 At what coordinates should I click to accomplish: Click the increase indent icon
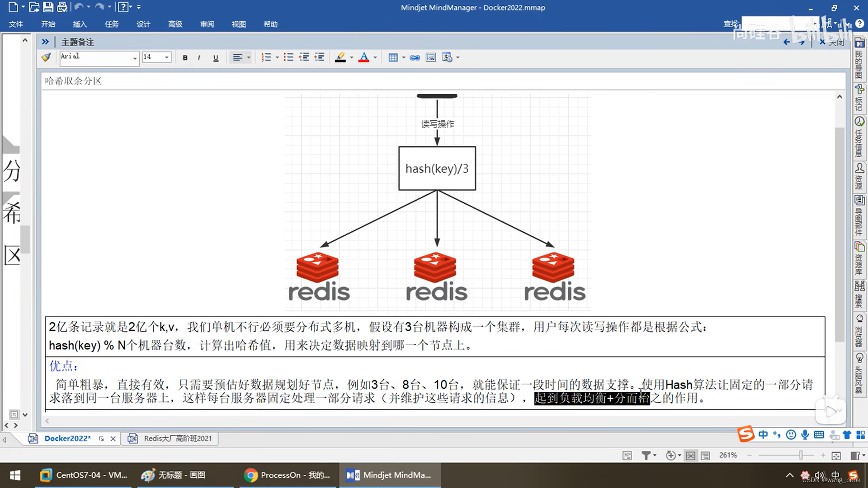(x=320, y=57)
